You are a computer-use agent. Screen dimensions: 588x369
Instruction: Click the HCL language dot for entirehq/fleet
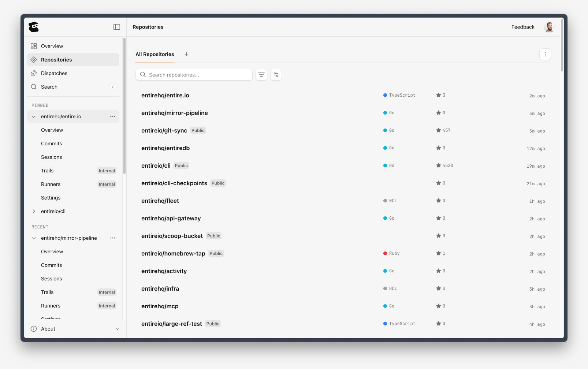click(385, 201)
